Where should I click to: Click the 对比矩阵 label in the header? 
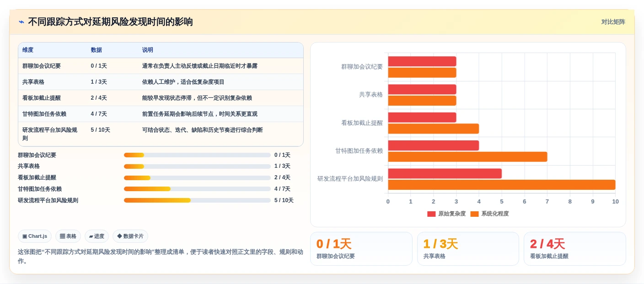[613, 22]
